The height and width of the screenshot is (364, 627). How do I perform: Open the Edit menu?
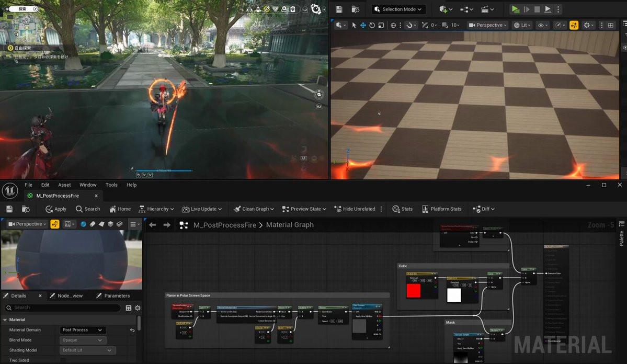tap(45, 185)
